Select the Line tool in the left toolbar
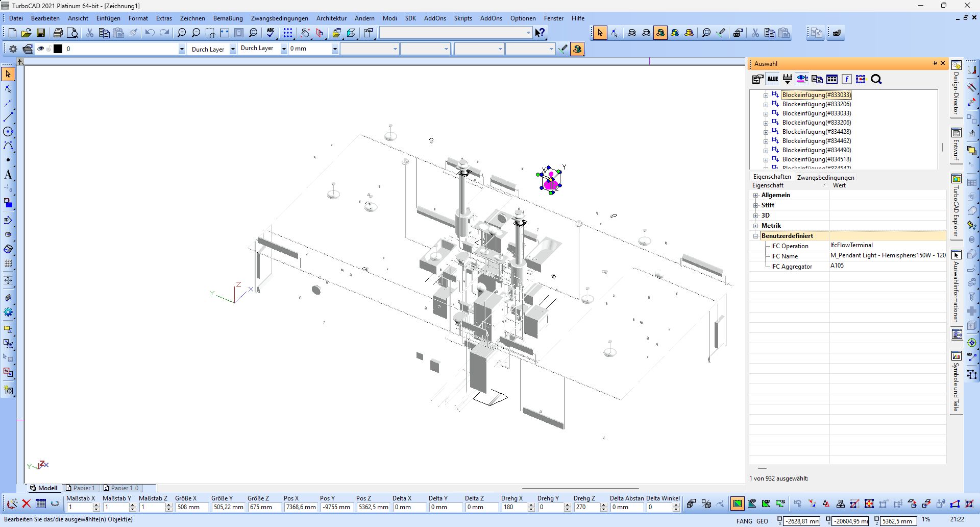The width and height of the screenshot is (980, 527). (8, 117)
